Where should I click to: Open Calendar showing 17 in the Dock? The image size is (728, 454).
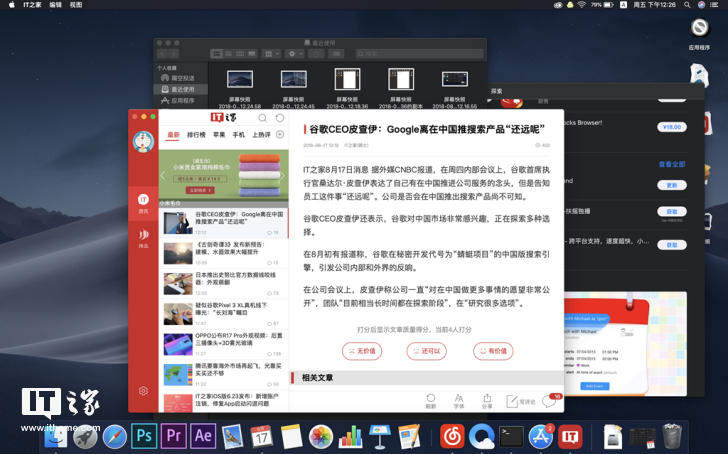click(x=262, y=436)
